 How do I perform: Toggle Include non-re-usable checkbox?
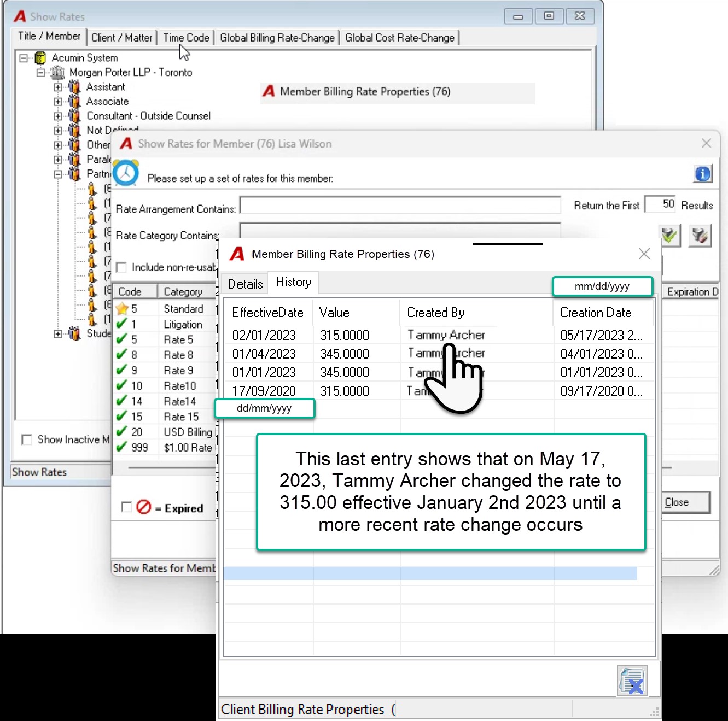click(121, 267)
